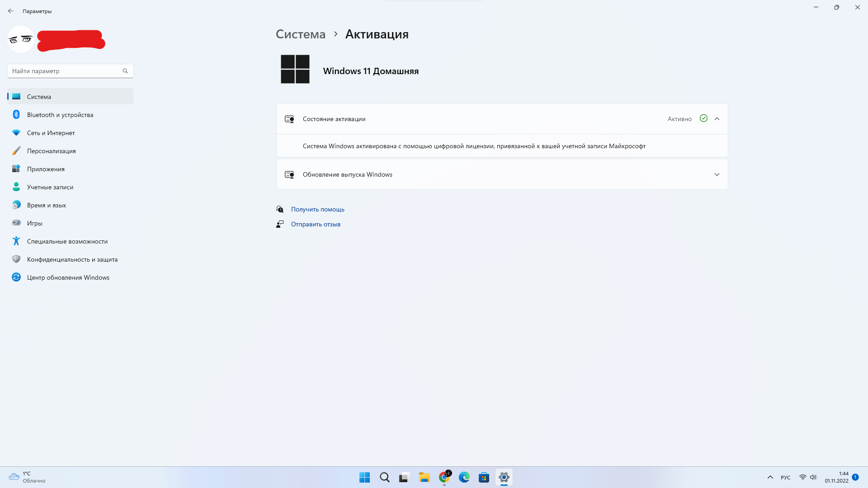Viewport: 868px width, 488px height.
Task: Open the clock showing 01.11.2022
Action: [836, 477]
